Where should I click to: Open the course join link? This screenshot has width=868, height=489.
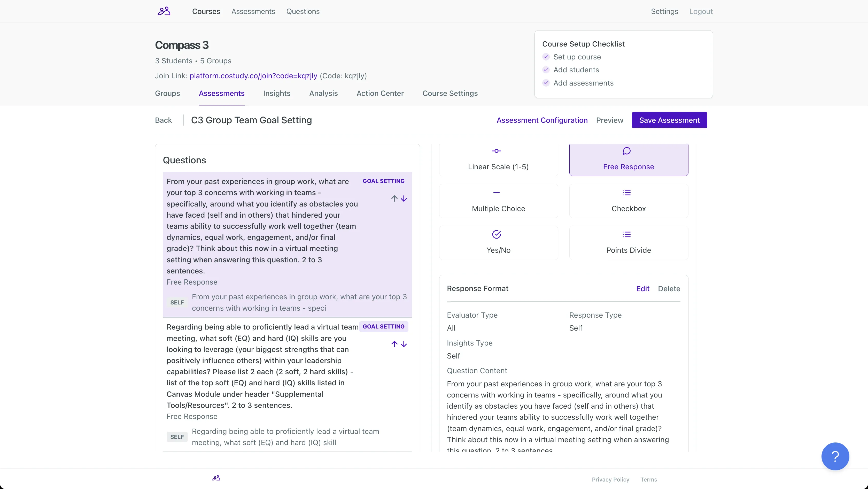tap(252, 75)
